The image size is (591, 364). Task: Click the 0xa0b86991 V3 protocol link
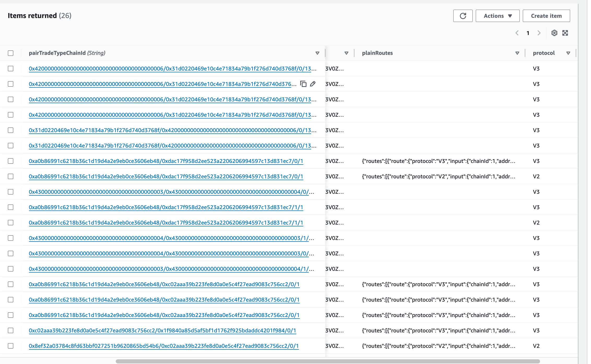point(166,161)
